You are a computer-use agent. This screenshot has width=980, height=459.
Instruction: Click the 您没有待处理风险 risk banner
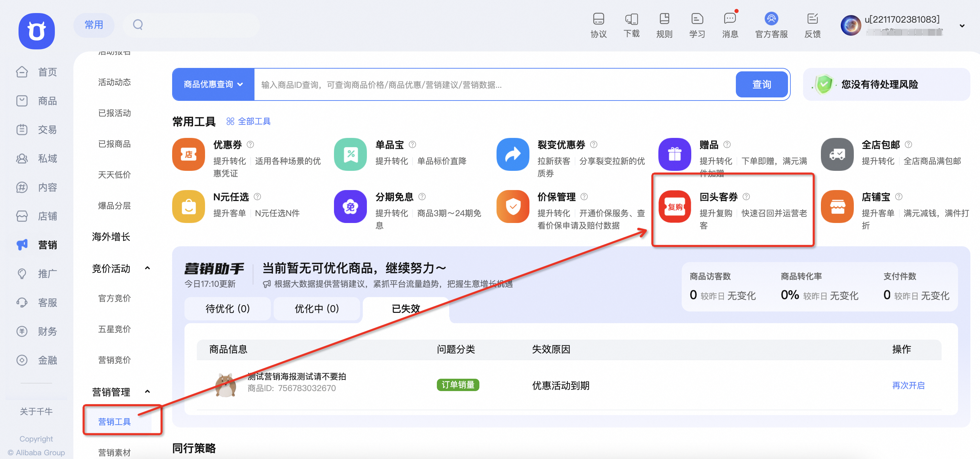coord(886,84)
